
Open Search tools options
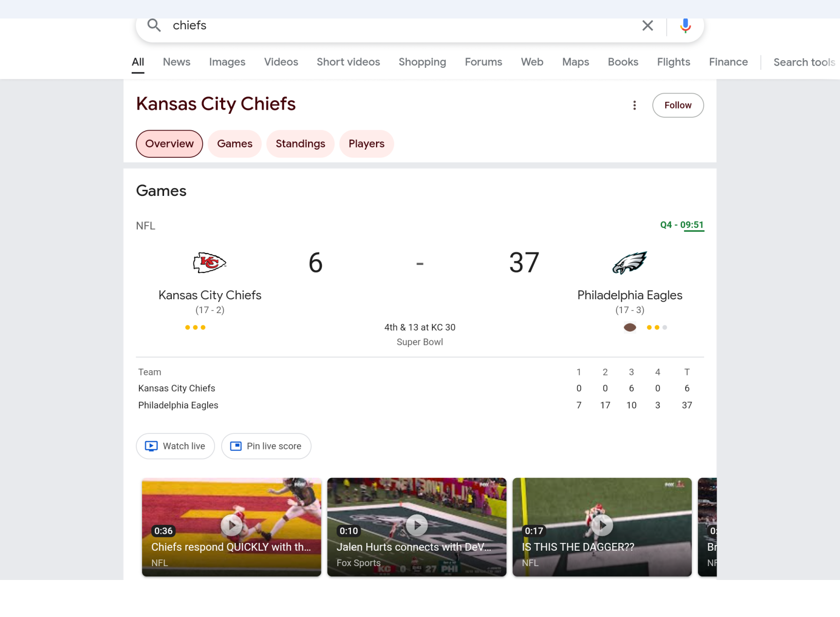click(804, 62)
